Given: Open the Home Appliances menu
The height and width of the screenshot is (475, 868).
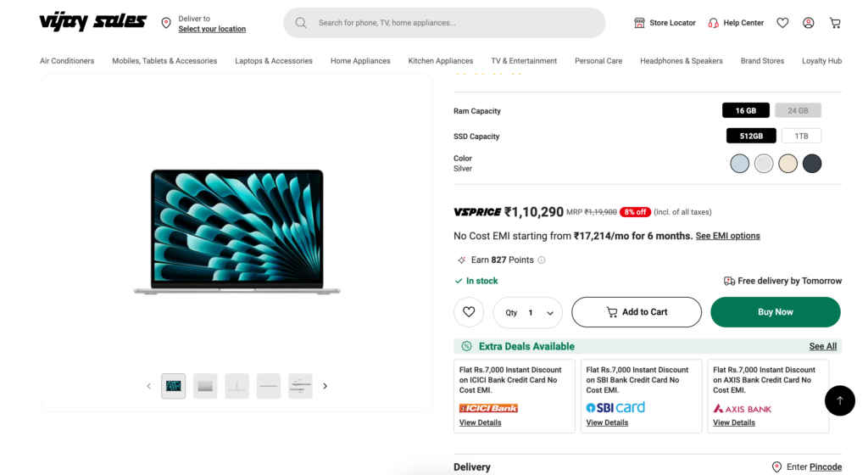Looking at the screenshot, I should [360, 61].
